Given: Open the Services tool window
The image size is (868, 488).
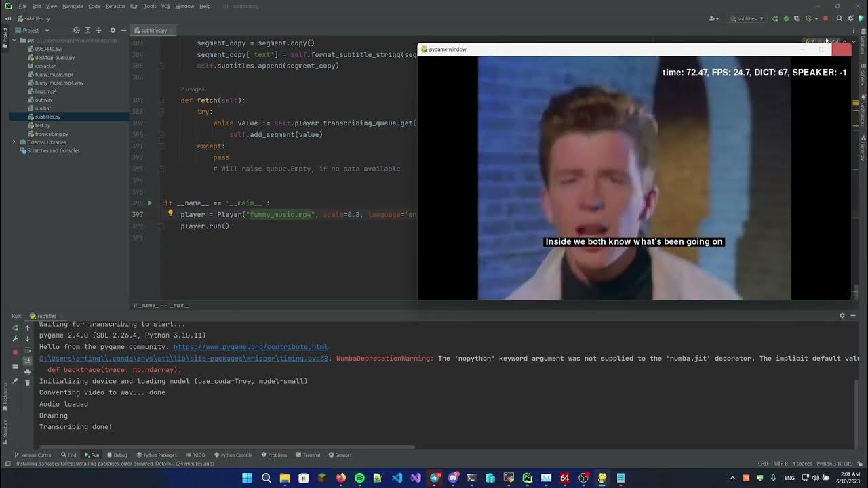Looking at the screenshot, I should 340,455.
